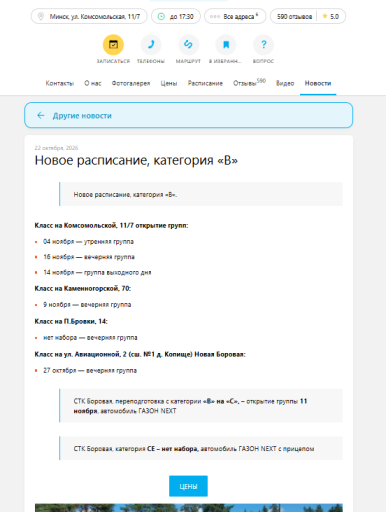386x512 pixels.
Task: Click the date 22 октября, 2026
Action: pos(56,148)
